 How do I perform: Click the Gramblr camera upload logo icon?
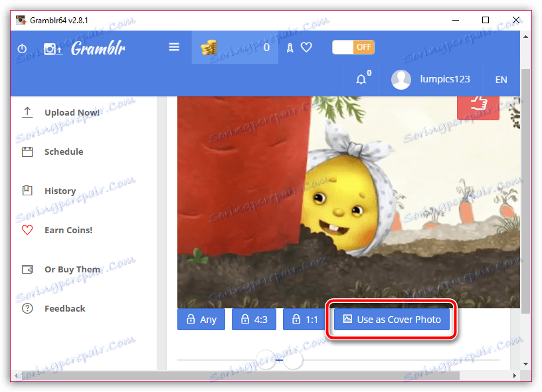(x=53, y=49)
